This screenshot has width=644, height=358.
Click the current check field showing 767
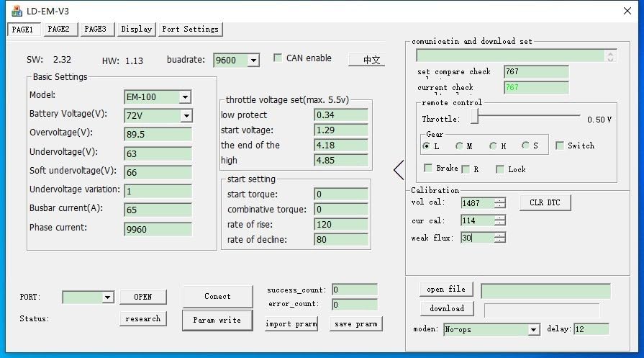(536, 87)
